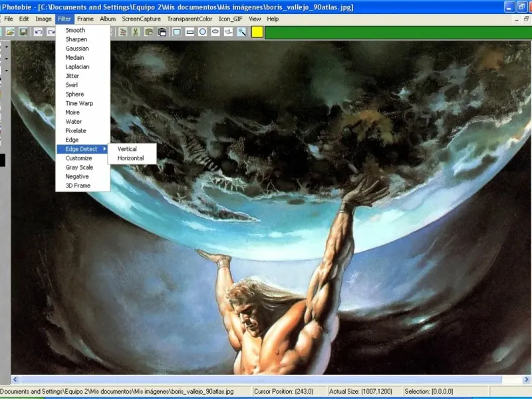Minimize the inner document window

click(517, 19)
